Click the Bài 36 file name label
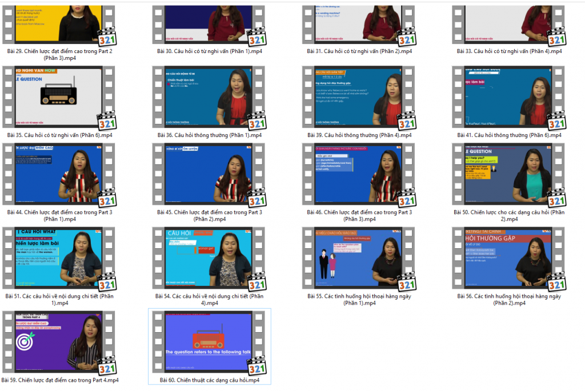This screenshot has height=392, width=585. 209,135
